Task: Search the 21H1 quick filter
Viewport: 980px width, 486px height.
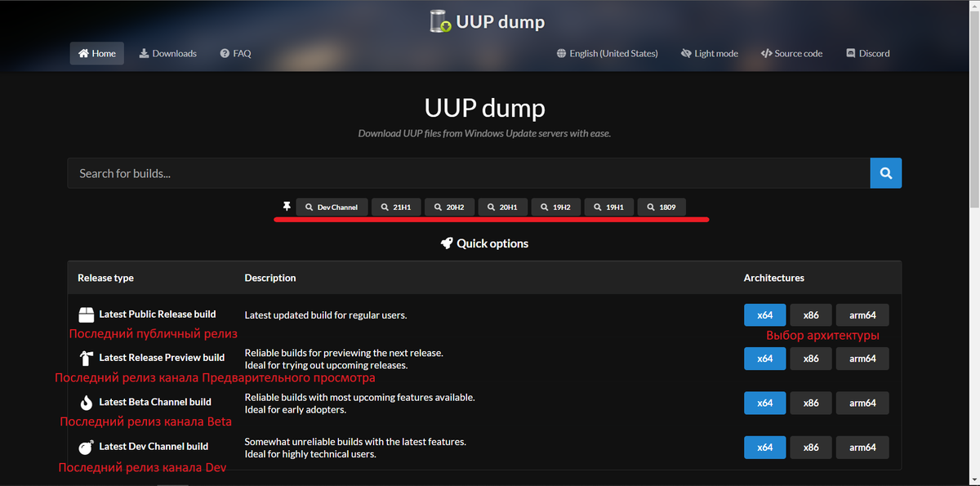Action: [396, 207]
